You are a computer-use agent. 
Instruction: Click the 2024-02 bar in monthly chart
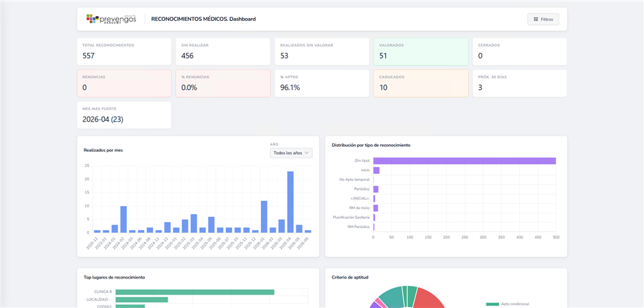[x=123, y=219]
